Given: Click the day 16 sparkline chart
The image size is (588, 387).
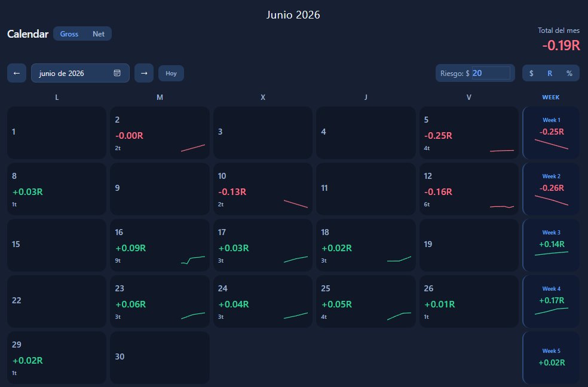Looking at the screenshot, I should pos(193,260).
